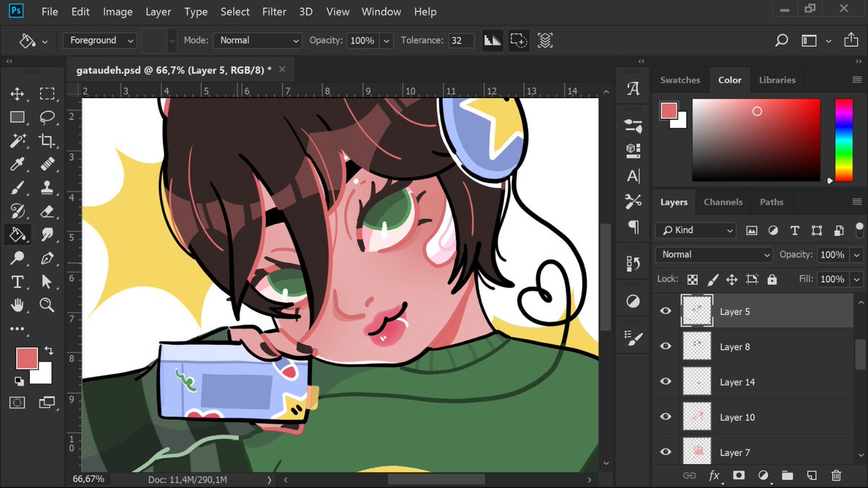Viewport: 868px width, 488px height.
Task: Switch to the Channels tab
Action: [x=723, y=202]
